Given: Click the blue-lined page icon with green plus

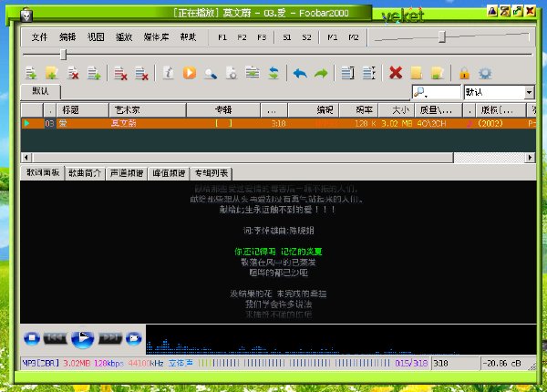Looking at the screenshot, I should (x=94, y=73).
